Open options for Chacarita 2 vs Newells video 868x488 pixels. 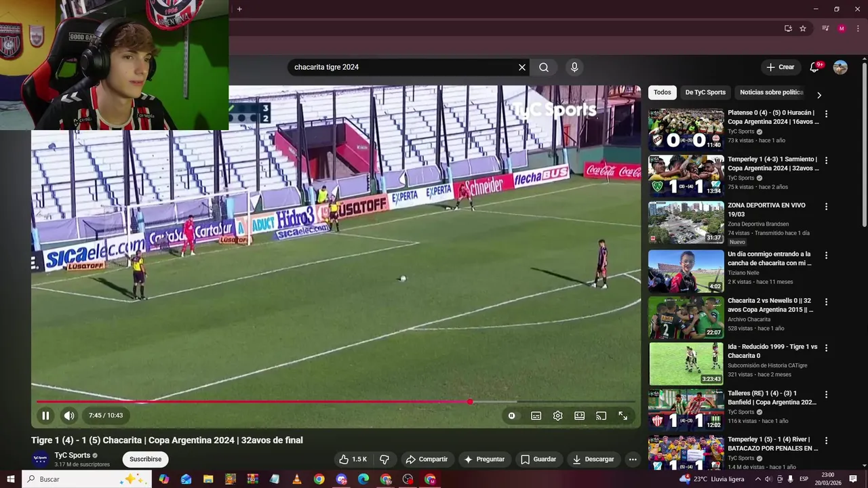[x=826, y=302]
